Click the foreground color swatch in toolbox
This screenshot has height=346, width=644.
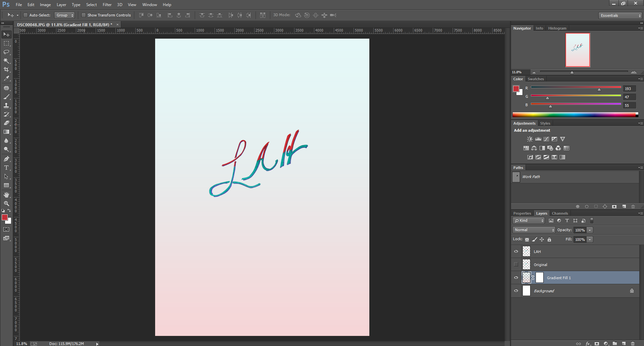point(5,218)
